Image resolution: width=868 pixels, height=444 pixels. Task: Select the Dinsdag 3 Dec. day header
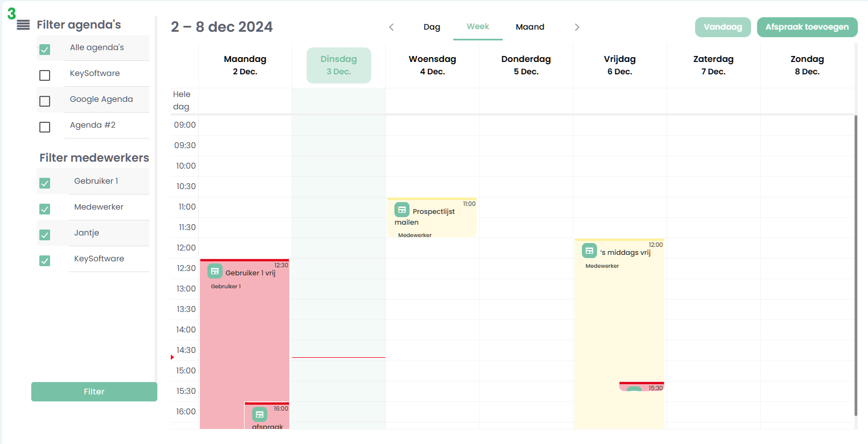(339, 65)
